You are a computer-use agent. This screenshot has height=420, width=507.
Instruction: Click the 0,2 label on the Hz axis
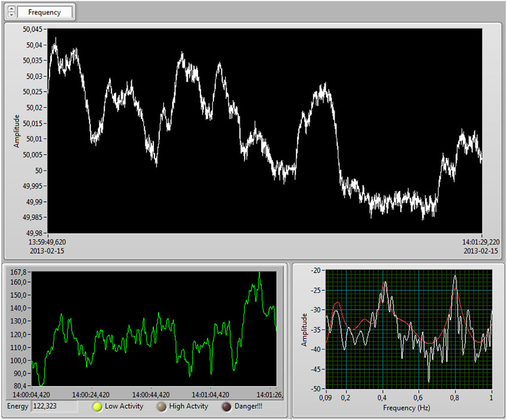pos(345,397)
